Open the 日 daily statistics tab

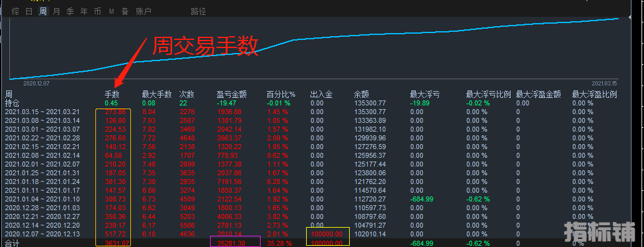pos(29,11)
